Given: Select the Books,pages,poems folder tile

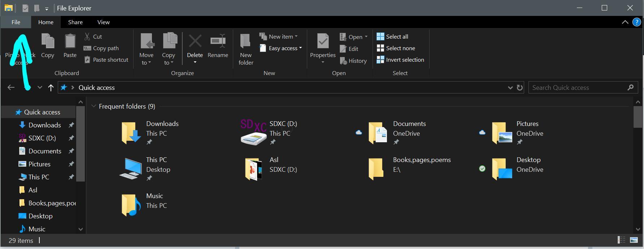Looking at the screenshot, I should (409, 169).
